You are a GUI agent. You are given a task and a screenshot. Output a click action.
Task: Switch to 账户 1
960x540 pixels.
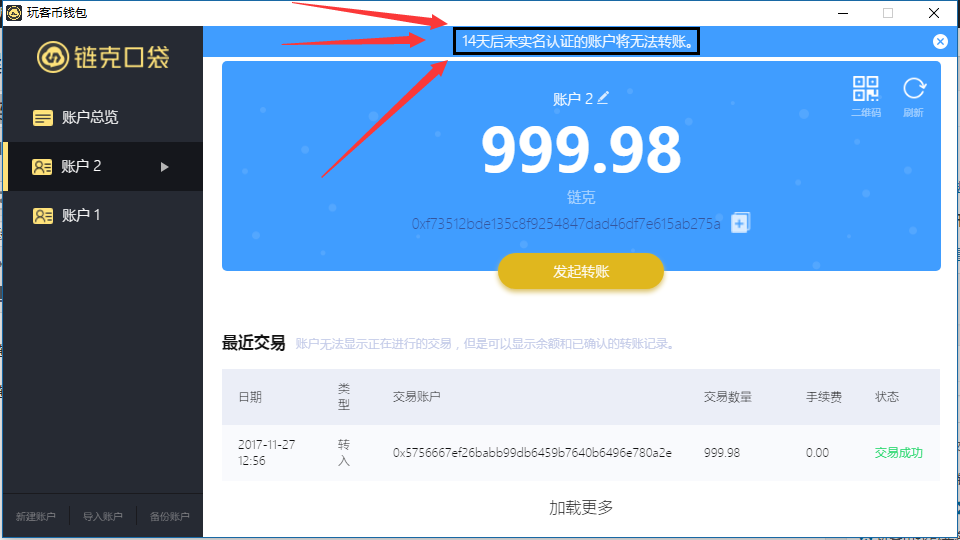pyautogui.click(x=103, y=216)
